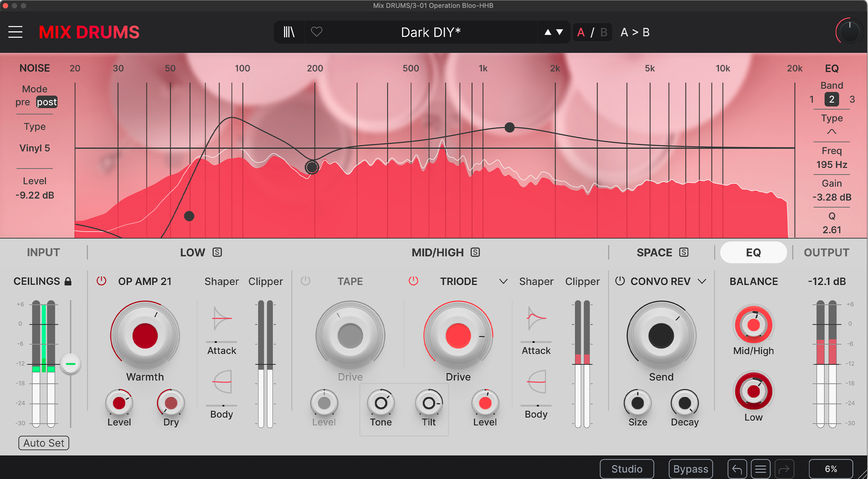Toggle the CEILINGS lock icon
This screenshot has height=479, width=868.
pos(68,281)
